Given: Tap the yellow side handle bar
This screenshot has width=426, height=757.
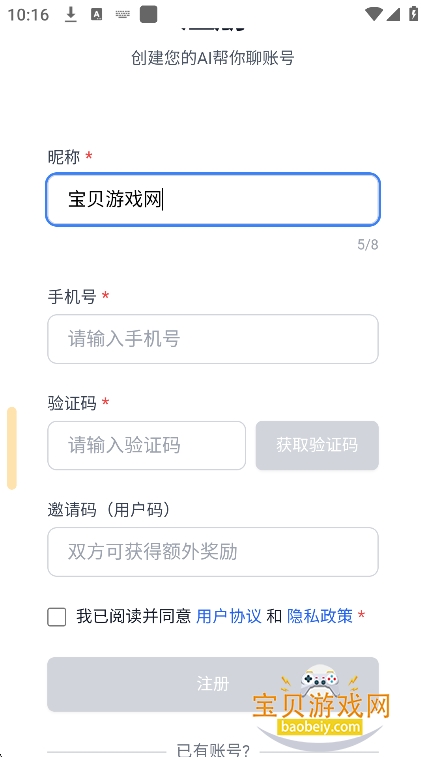Looking at the screenshot, I should [12, 448].
